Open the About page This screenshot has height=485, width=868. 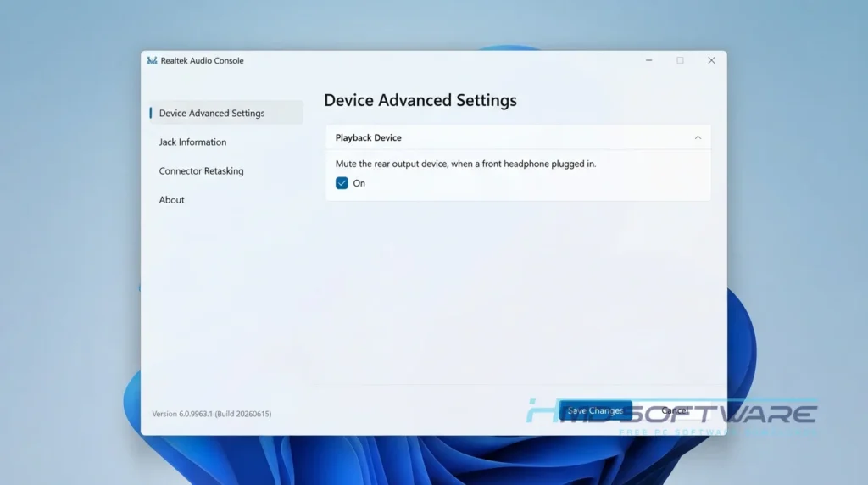pyautogui.click(x=171, y=200)
